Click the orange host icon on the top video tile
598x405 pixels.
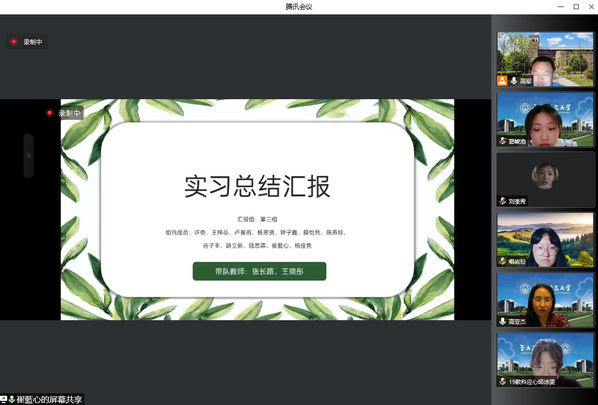click(502, 81)
